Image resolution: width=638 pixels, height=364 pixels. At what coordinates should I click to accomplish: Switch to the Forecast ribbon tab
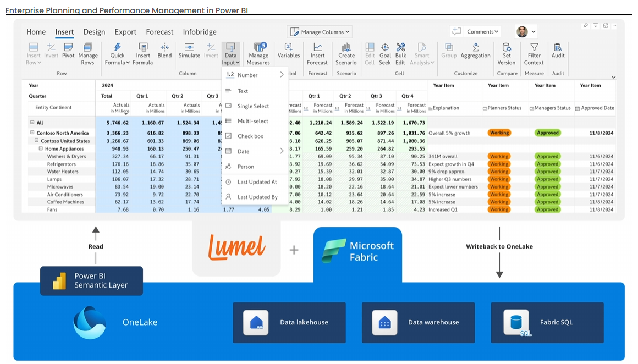(x=159, y=32)
